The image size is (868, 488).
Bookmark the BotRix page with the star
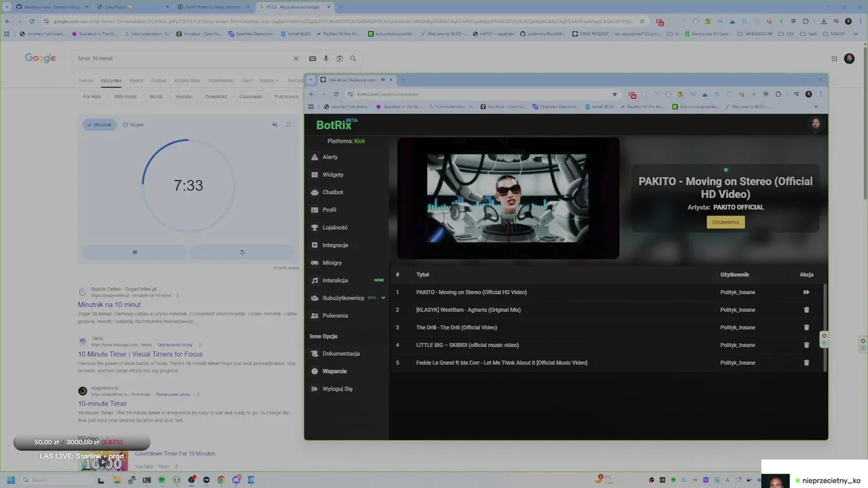[x=615, y=94]
